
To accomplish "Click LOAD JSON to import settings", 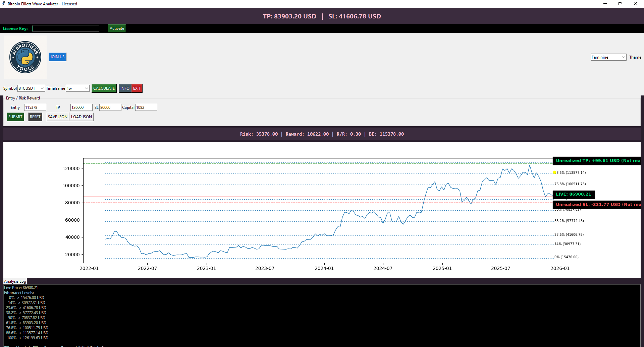I will coord(81,117).
